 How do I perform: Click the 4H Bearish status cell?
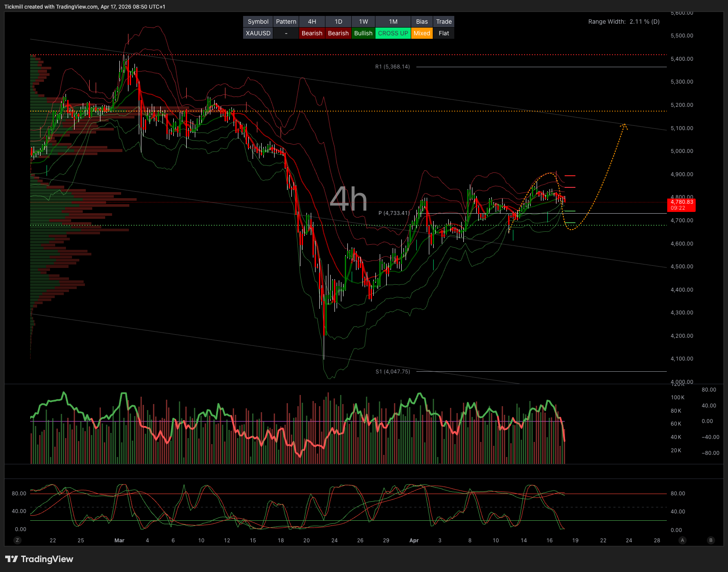[x=312, y=33]
